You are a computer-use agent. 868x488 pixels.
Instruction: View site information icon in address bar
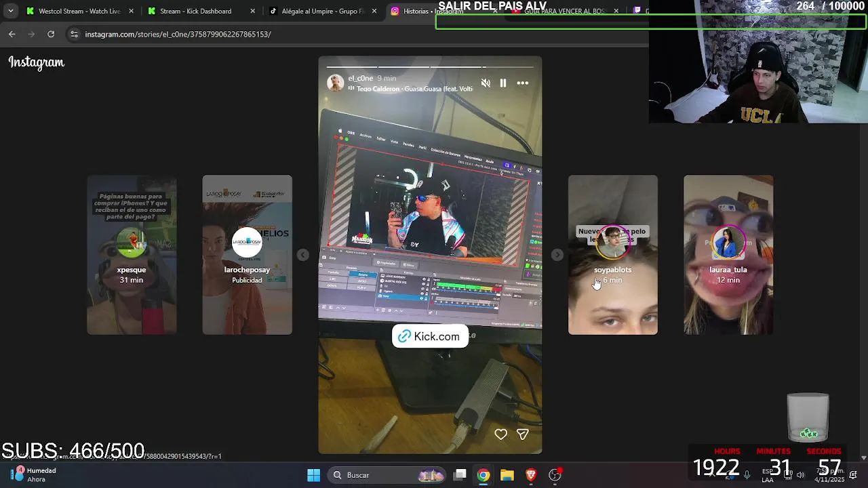coord(74,34)
